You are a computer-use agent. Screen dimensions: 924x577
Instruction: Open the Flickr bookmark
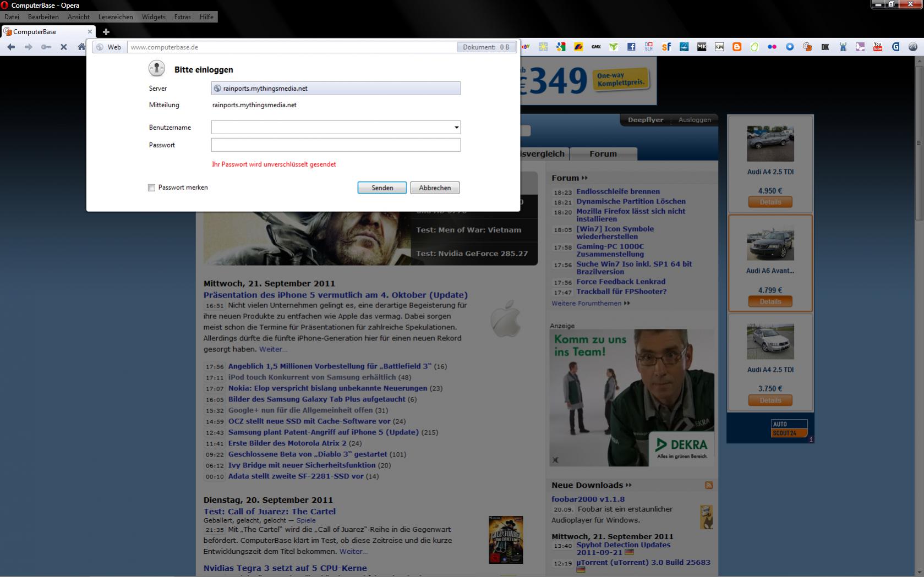click(x=772, y=47)
